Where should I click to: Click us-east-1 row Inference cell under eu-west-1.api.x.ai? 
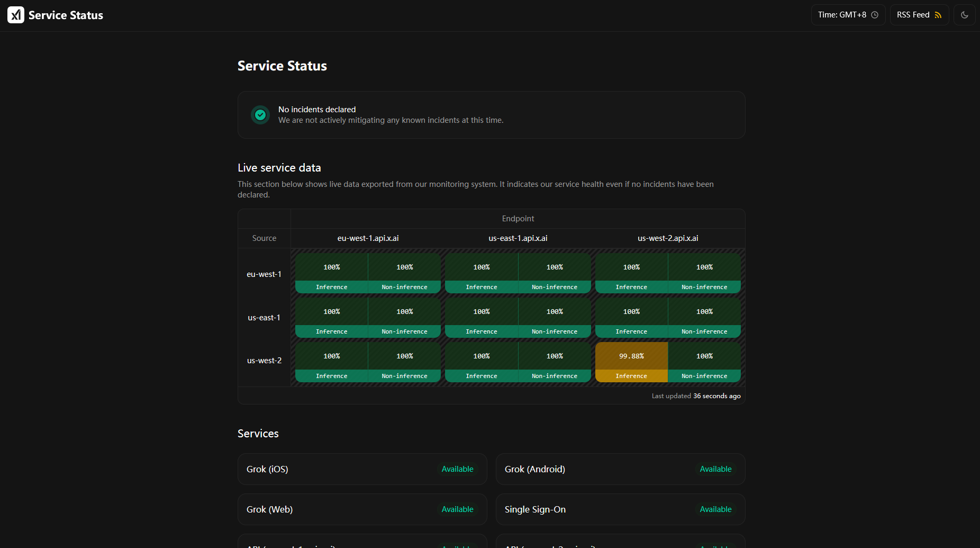(332, 318)
